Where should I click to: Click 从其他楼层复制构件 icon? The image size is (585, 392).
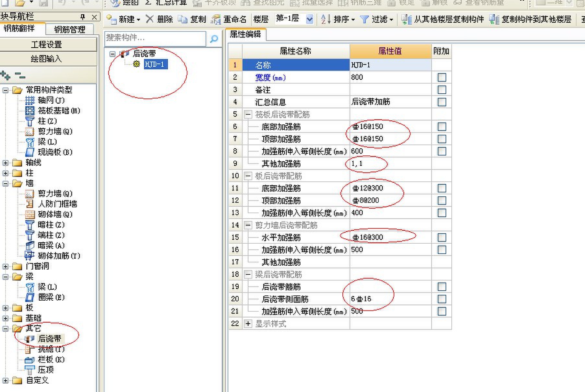click(407, 19)
